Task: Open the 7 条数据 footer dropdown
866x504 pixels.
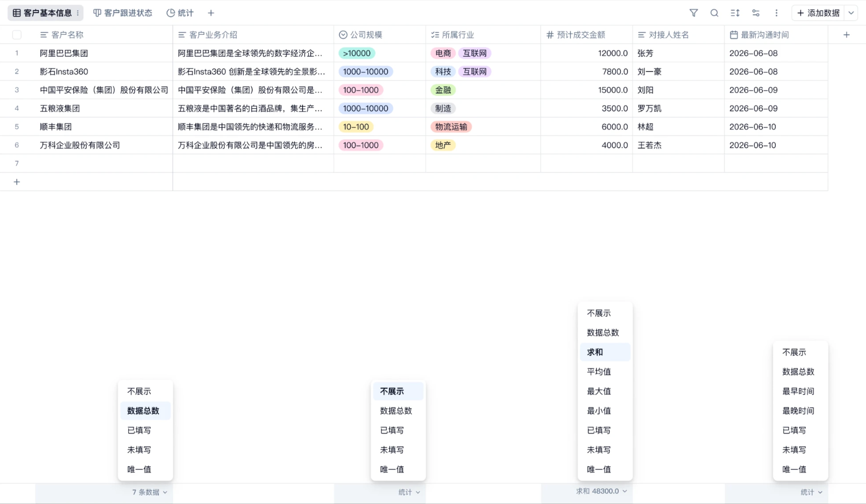Action: [x=150, y=492]
